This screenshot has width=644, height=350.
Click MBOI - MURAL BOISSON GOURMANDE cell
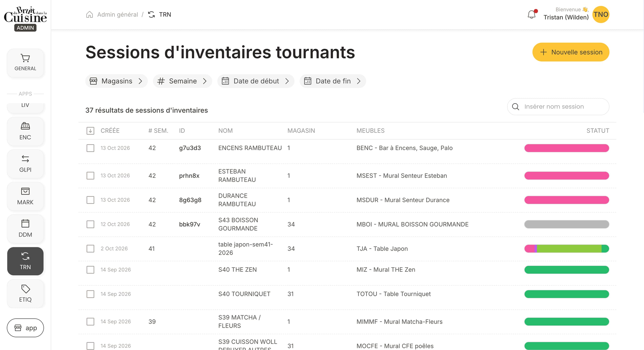coord(412,224)
